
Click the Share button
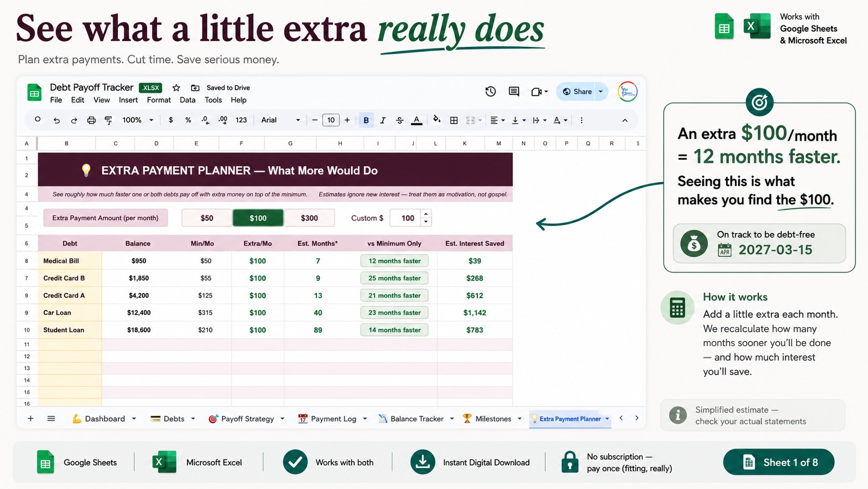click(576, 91)
